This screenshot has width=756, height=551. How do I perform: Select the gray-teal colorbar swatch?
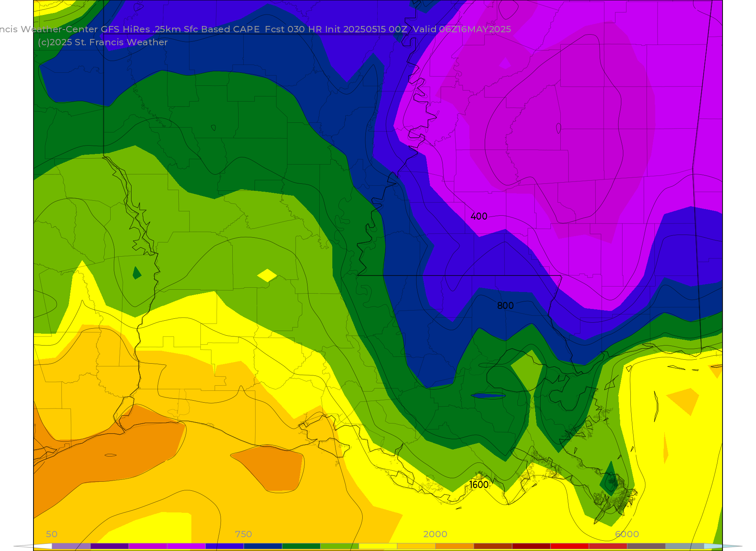coord(685,546)
